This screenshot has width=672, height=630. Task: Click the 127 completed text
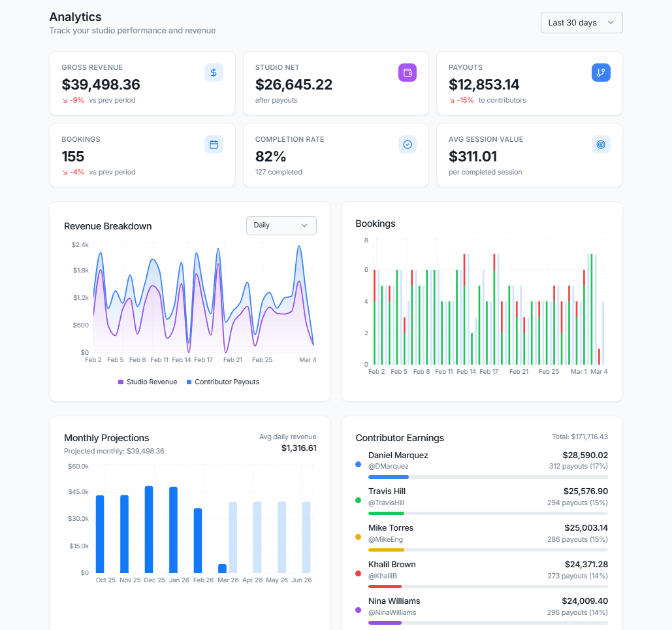pyautogui.click(x=279, y=172)
